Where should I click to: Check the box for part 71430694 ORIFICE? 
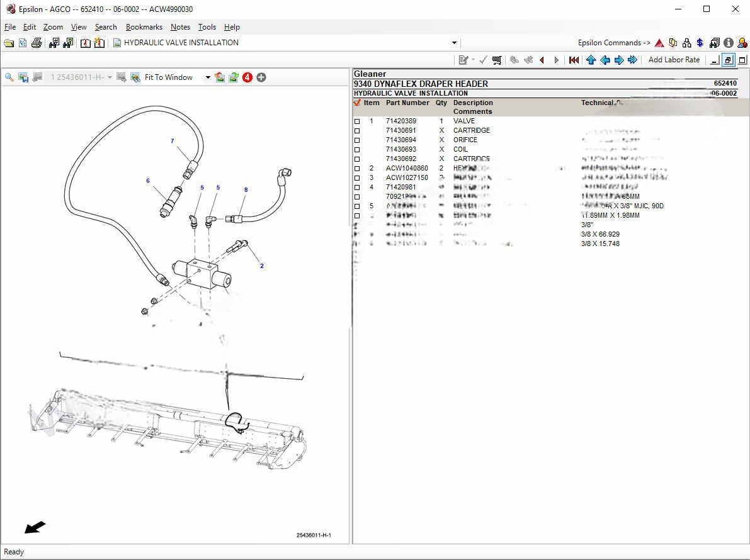[x=357, y=140]
